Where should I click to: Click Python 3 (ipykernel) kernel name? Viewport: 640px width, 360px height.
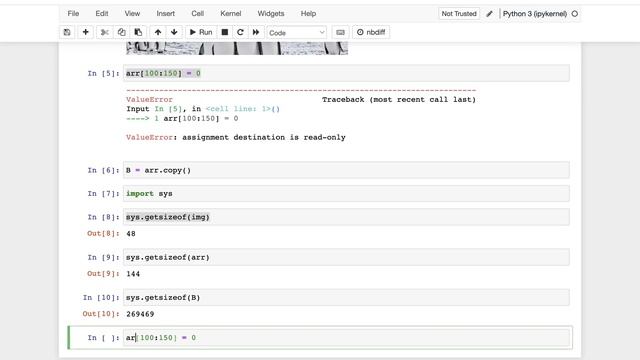coord(535,13)
